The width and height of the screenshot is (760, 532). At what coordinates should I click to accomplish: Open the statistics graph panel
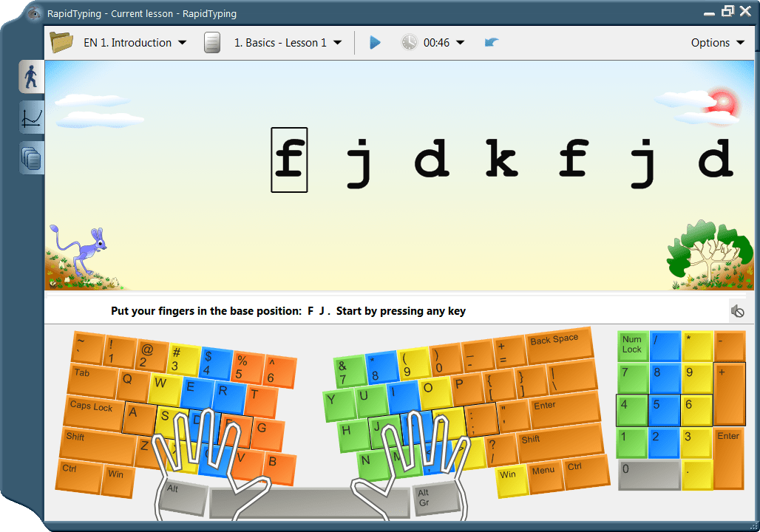click(30, 117)
